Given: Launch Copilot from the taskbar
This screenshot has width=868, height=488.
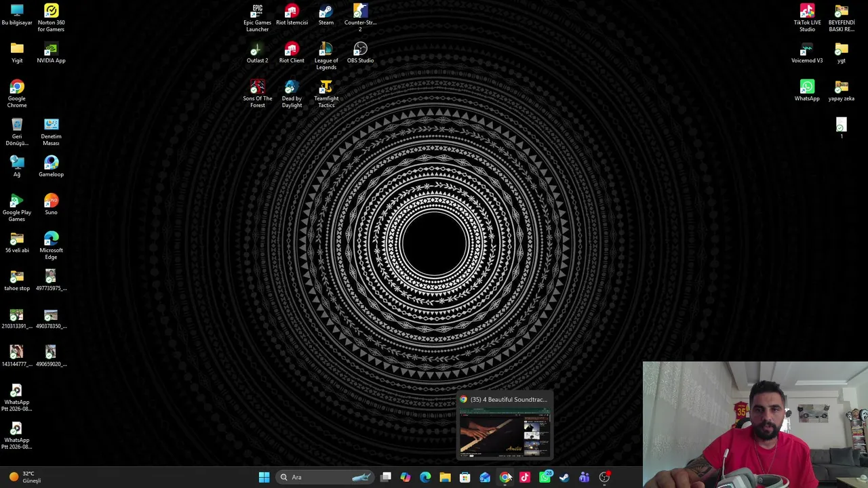Looking at the screenshot, I should pos(406,477).
